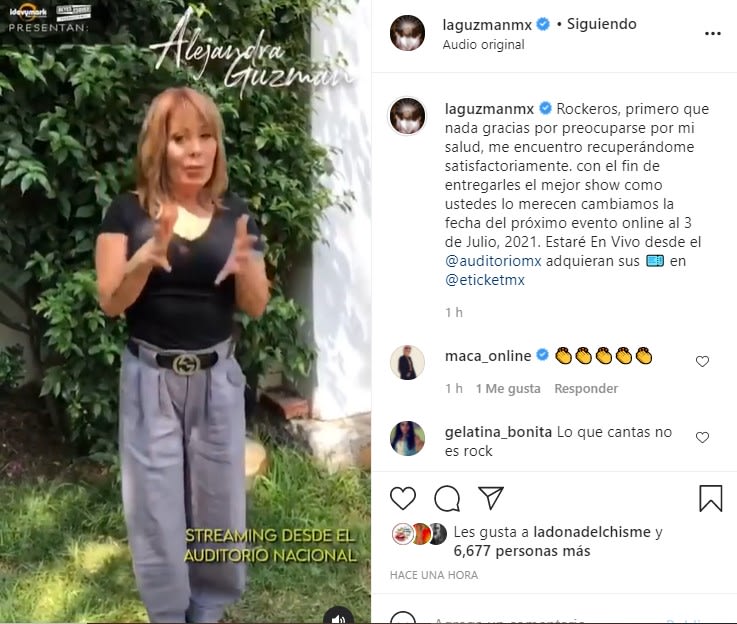Like the post with the heart icon

point(403,498)
